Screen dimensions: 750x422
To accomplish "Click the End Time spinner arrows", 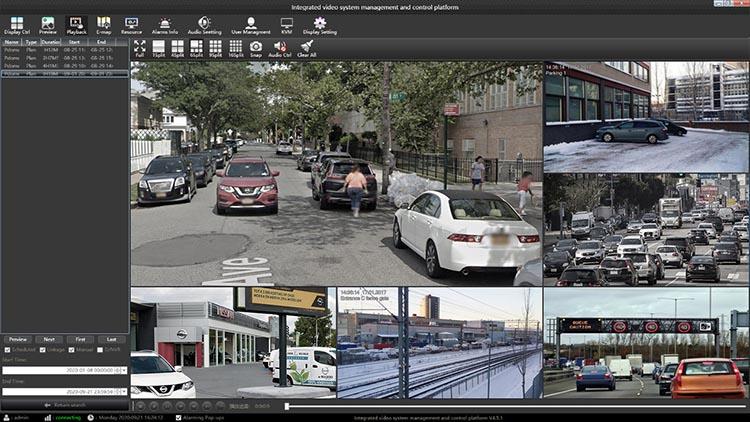I will pos(119,392).
